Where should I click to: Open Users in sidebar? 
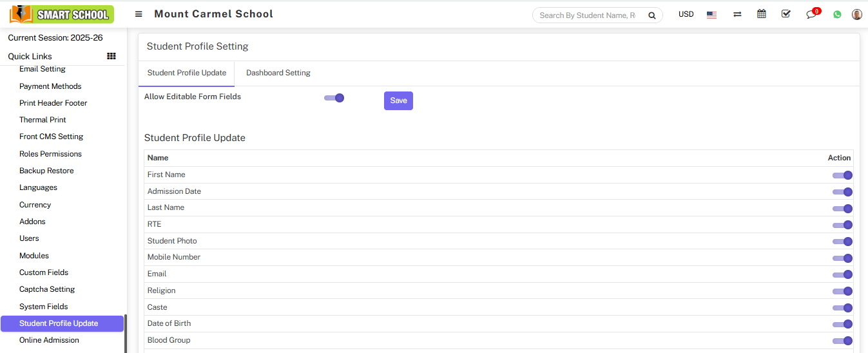29,238
